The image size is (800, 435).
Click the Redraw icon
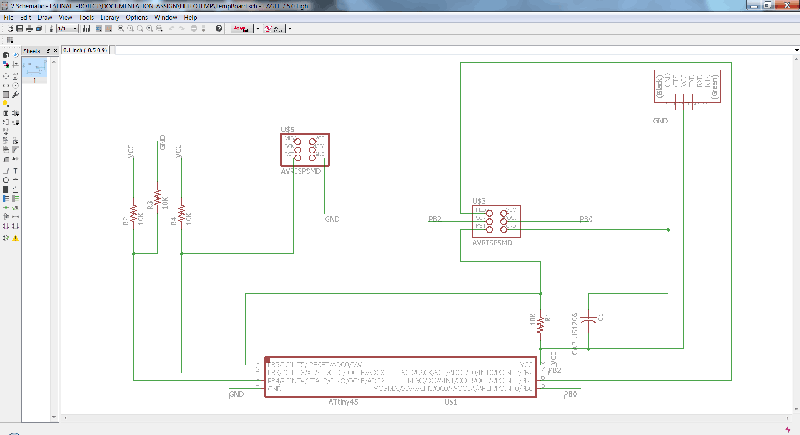pos(149,29)
